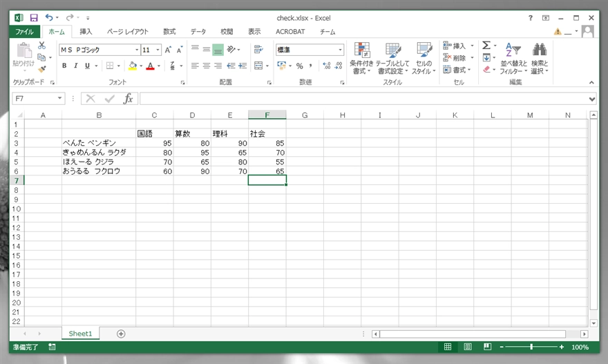Adjust the zoom slider handle

click(x=531, y=347)
